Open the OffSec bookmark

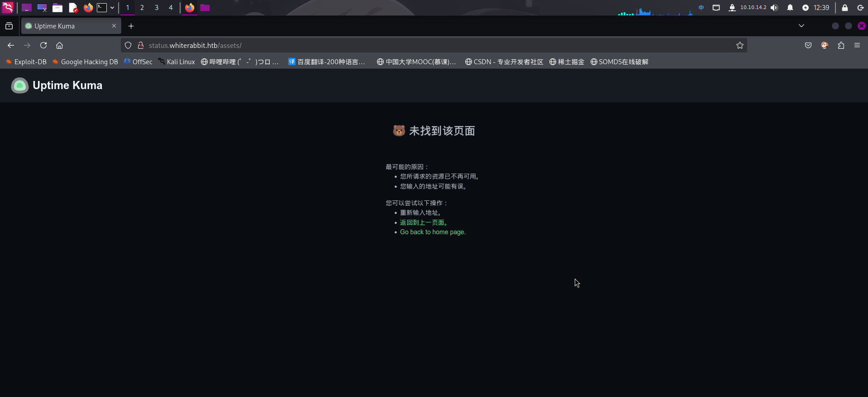pyautogui.click(x=138, y=62)
